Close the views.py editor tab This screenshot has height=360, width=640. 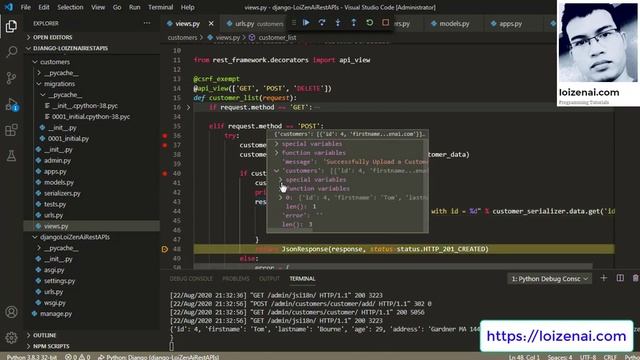click(211, 24)
